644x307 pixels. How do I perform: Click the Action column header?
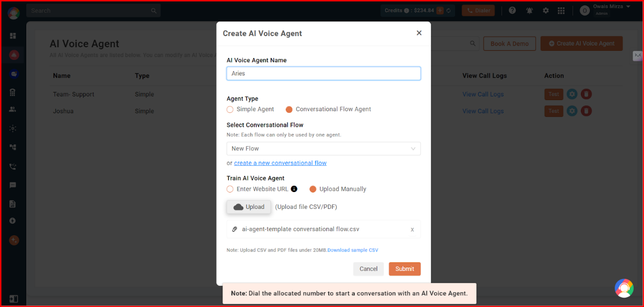click(554, 75)
